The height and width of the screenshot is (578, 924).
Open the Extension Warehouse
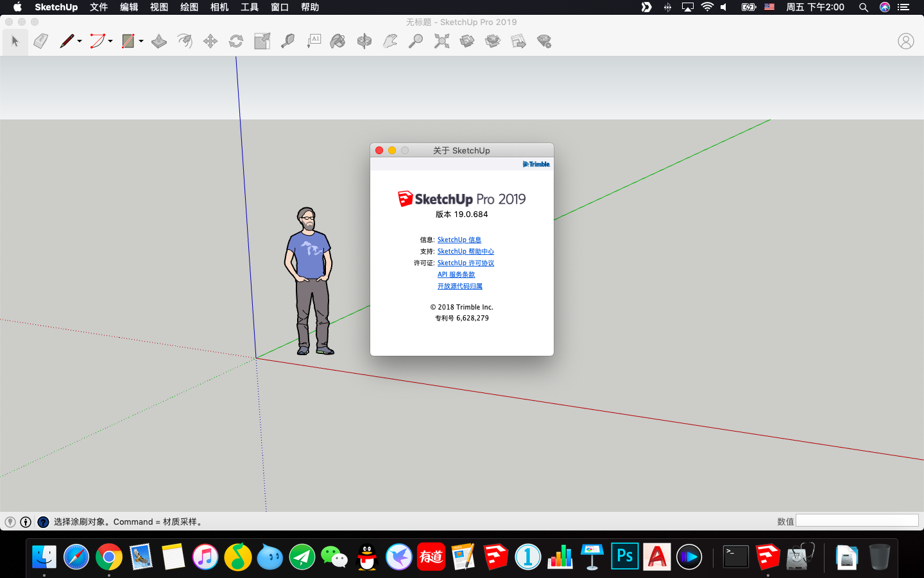pos(493,42)
